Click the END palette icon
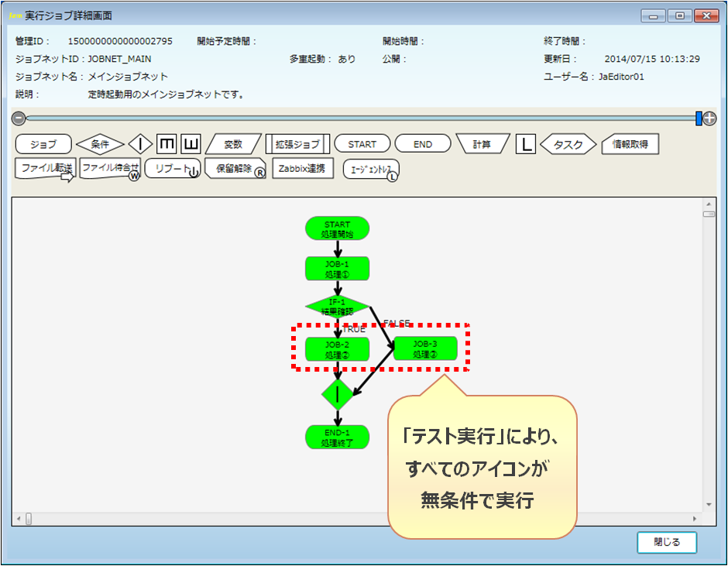 [423, 144]
